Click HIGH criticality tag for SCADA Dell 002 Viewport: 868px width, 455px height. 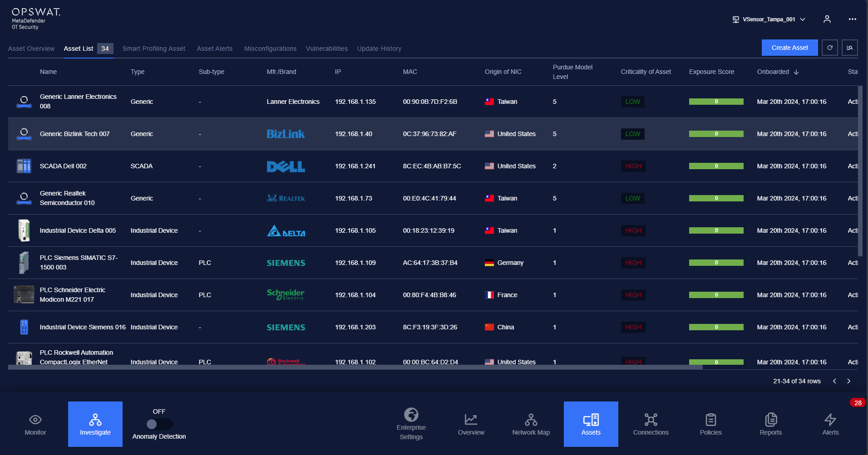(633, 166)
